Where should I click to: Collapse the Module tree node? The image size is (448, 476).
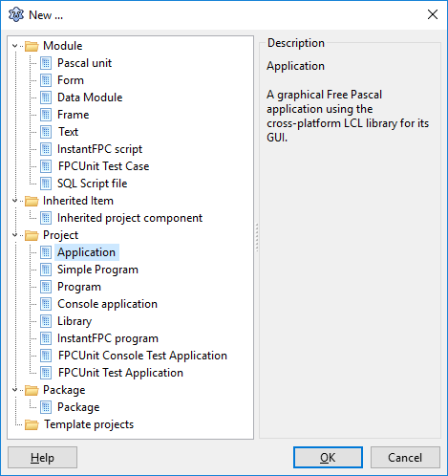(x=14, y=46)
